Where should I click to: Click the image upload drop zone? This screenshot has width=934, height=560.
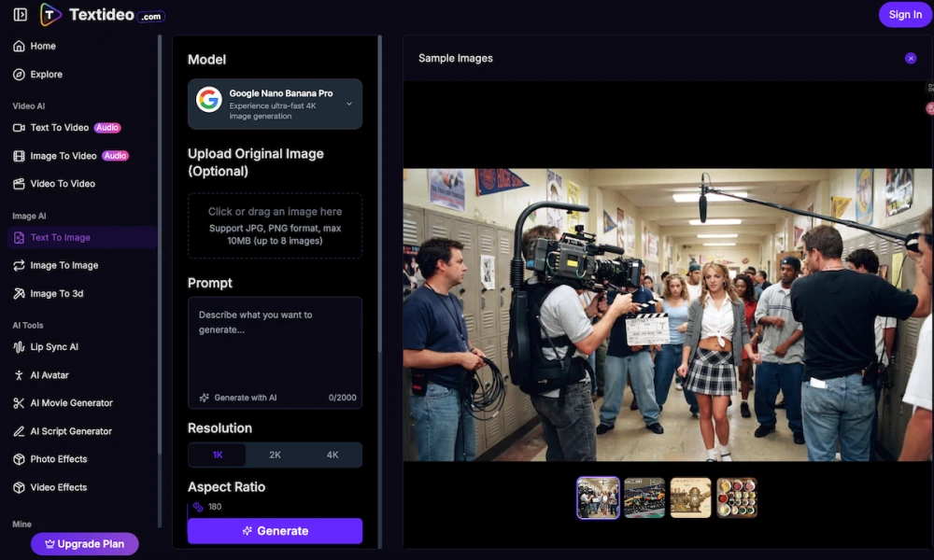click(275, 226)
